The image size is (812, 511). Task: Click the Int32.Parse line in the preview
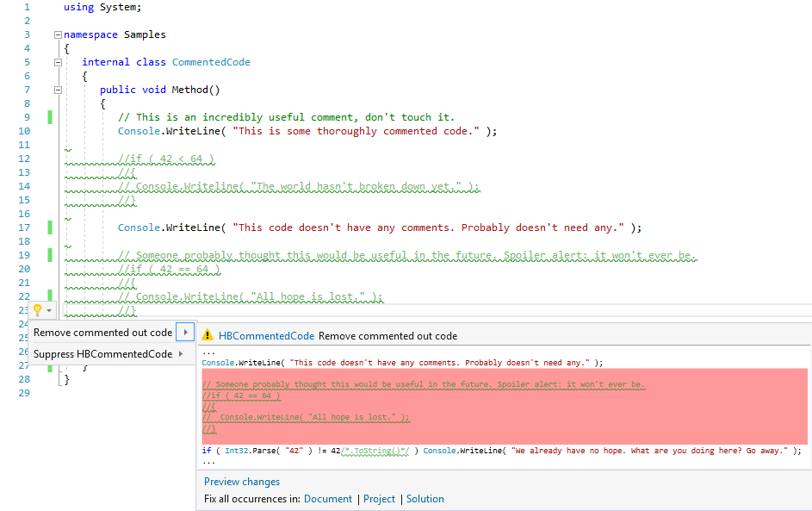501,451
